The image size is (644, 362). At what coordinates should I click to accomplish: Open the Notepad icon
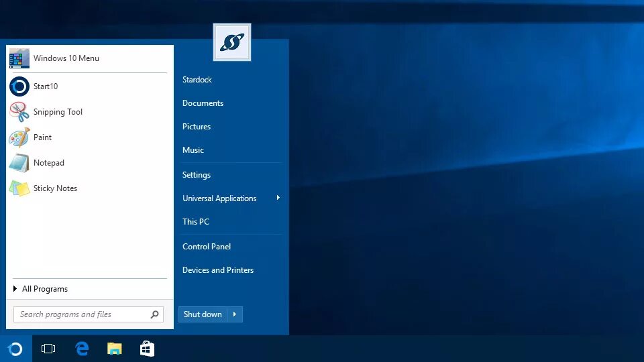[19, 163]
